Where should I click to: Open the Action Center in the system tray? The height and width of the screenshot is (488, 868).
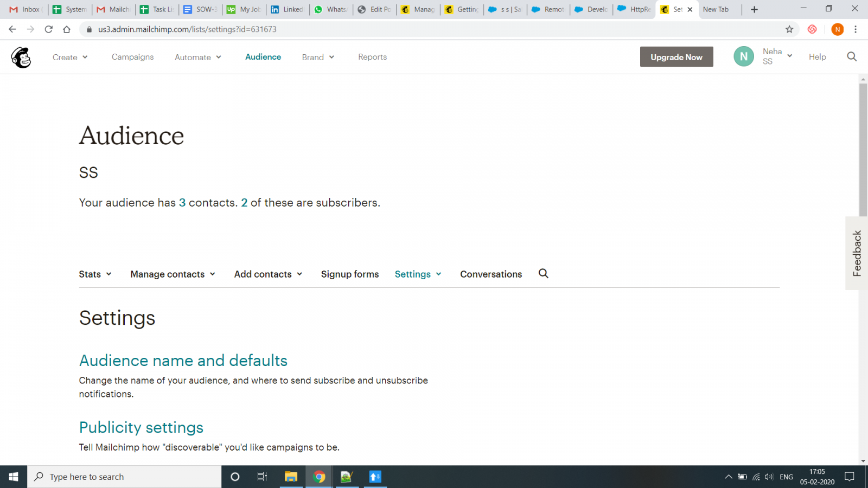point(850,477)
